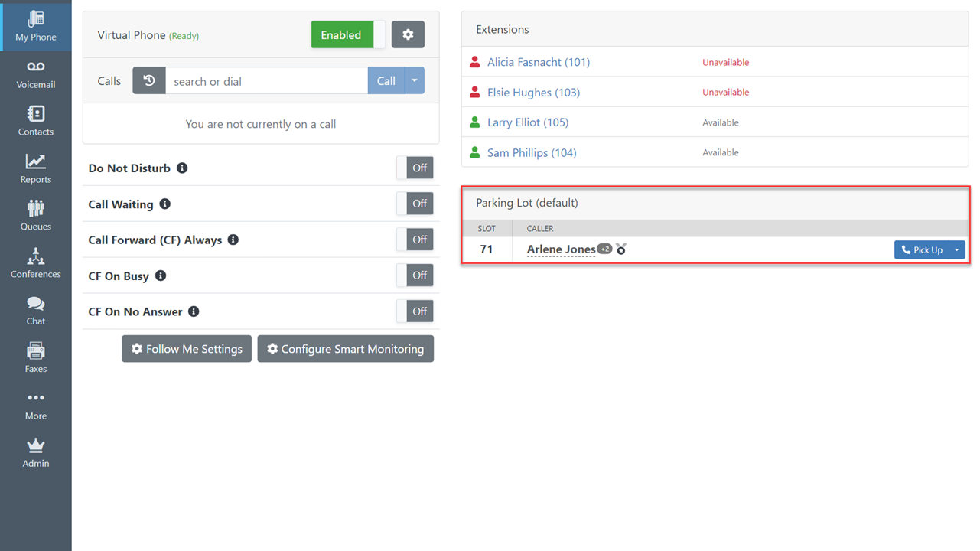Expand the Pick Up dropdown arrow

click(956, 250)
